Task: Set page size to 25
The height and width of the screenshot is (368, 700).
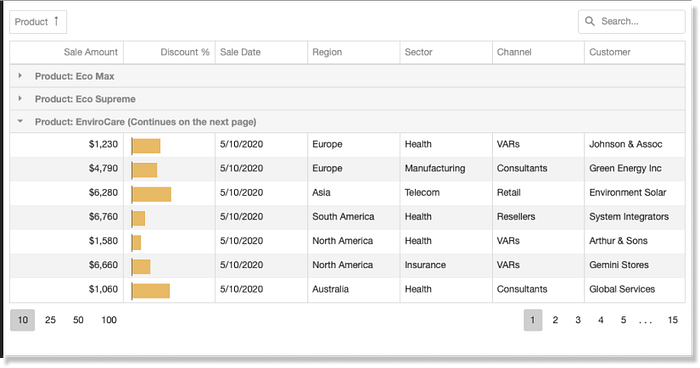Action: coord(50,320)
